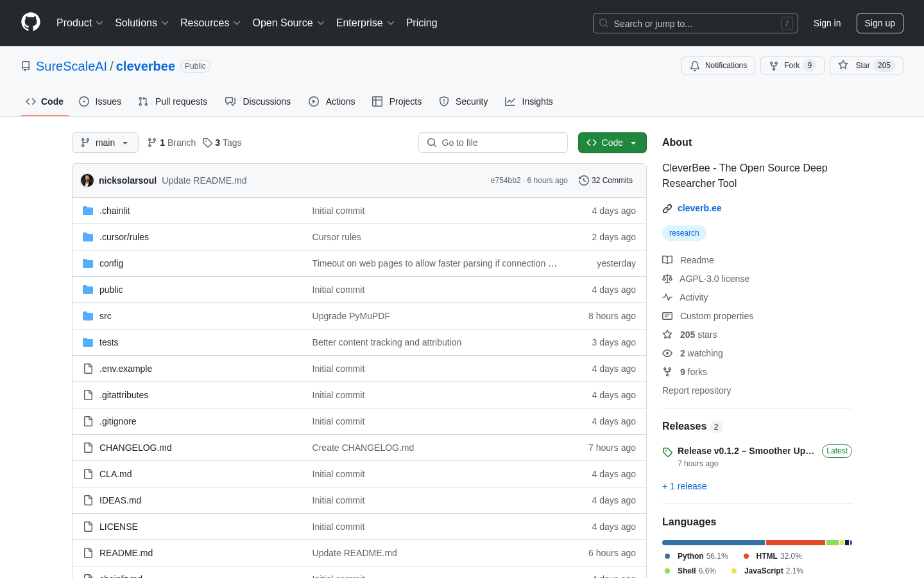924x578 pixels.
Task: Open Custom properties in About
Action: click(708, 316)
